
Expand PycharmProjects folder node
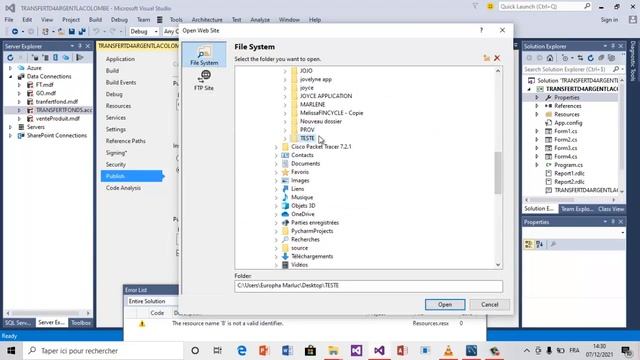click(x=276, y=231)
